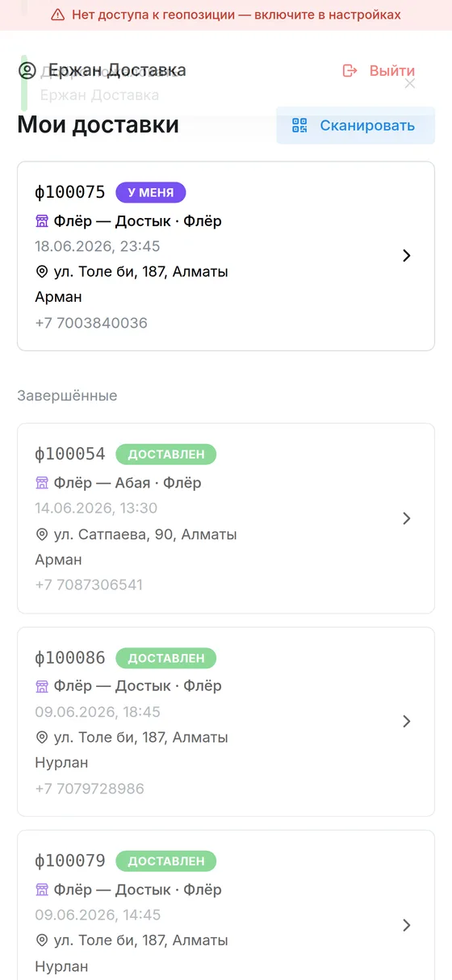This screenshot has height=980, width=452.
Task: Open order ф100075 with the chevron arrow
Action: [x=407, y=256]
